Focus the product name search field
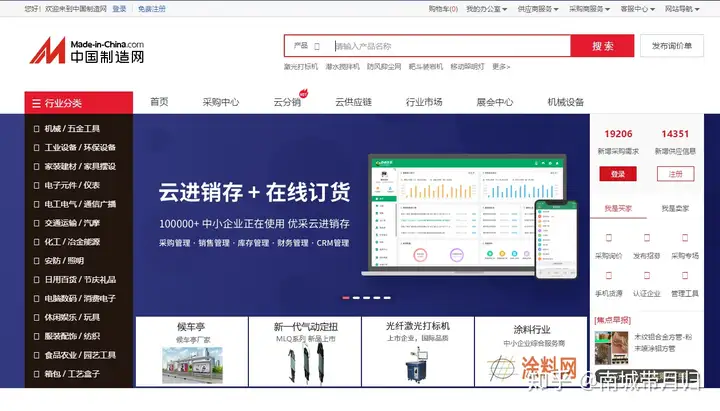This screenshot has height=411, width=720. tap(452, 46)
